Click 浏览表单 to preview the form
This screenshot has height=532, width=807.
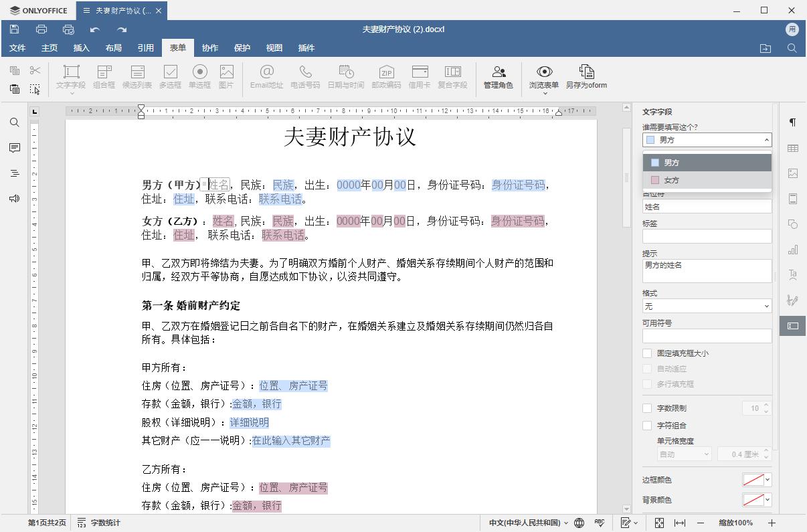tap(543, 77)
